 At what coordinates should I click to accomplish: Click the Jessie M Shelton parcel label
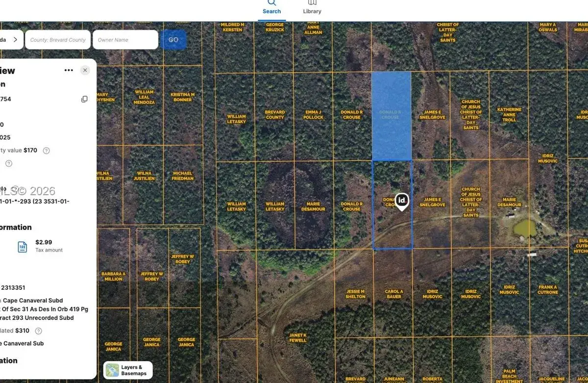point(355,294)
